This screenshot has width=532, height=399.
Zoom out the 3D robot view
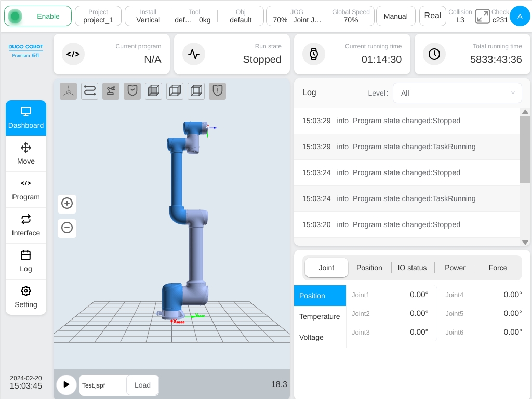tap(67, 228)
